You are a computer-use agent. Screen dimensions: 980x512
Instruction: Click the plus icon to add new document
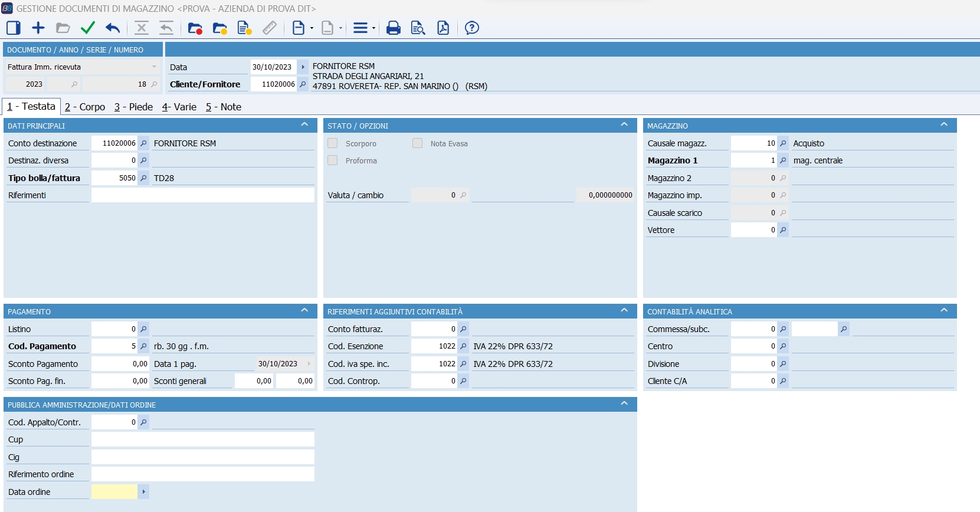tap(38, 28)
